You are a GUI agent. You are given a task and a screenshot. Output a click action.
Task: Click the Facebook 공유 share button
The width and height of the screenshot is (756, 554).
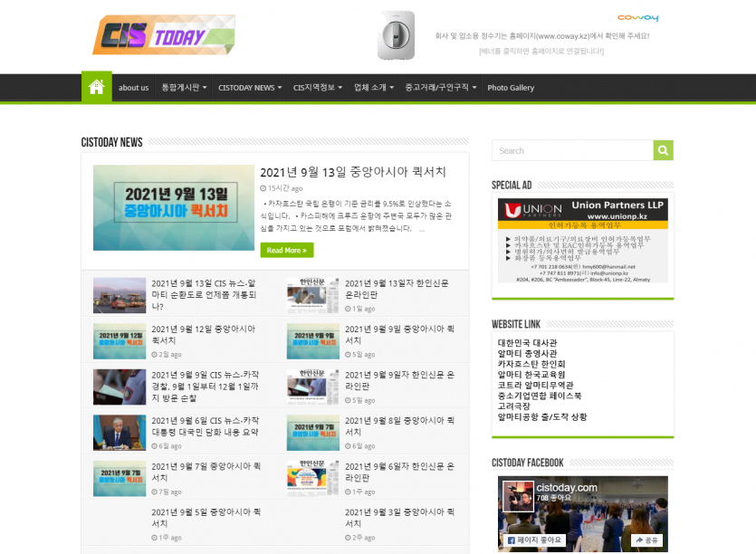(646, 540)
